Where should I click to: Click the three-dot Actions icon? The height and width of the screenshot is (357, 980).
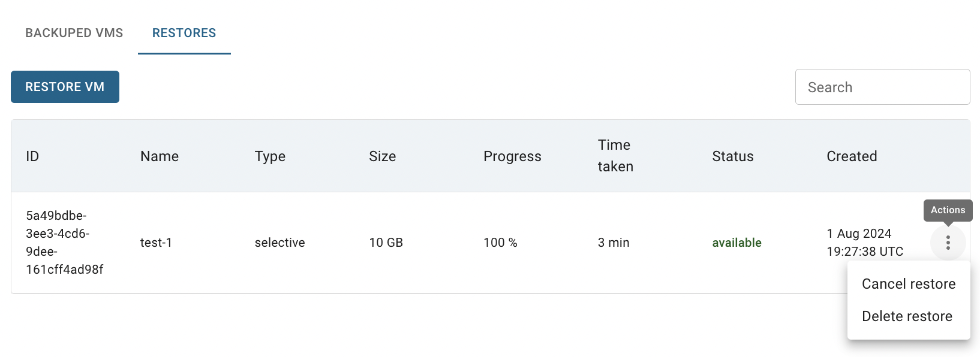coord(948,243)
